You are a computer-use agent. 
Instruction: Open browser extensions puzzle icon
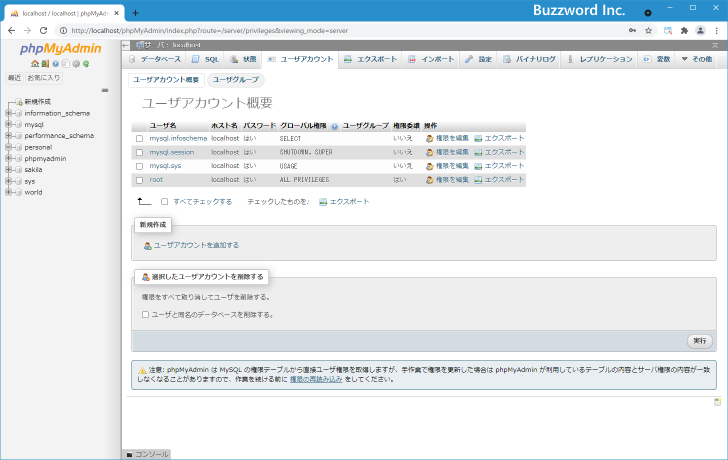(x=684, y=31)
